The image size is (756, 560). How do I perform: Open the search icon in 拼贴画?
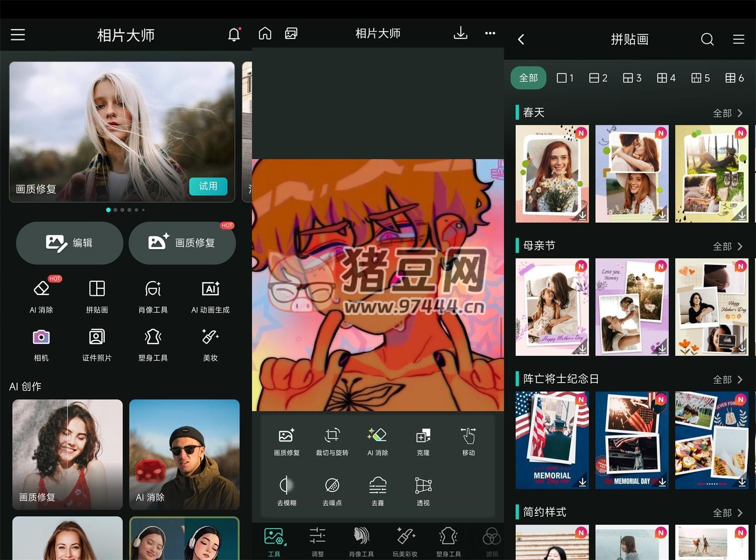[x=707, y=39]
